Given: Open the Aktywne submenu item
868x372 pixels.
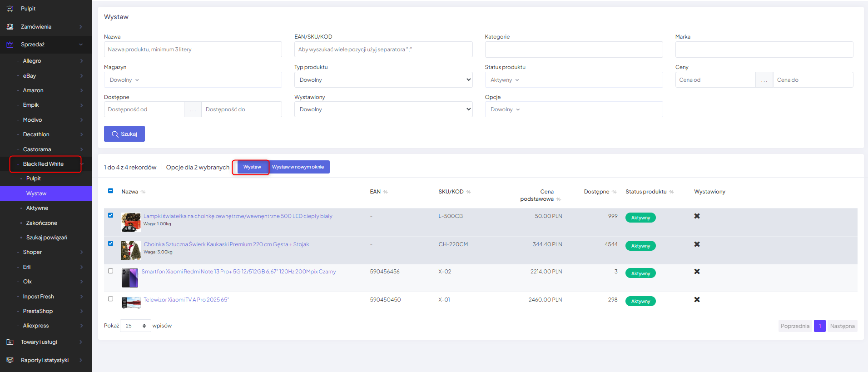Looking at the screenshot, I should pos(37,208).
